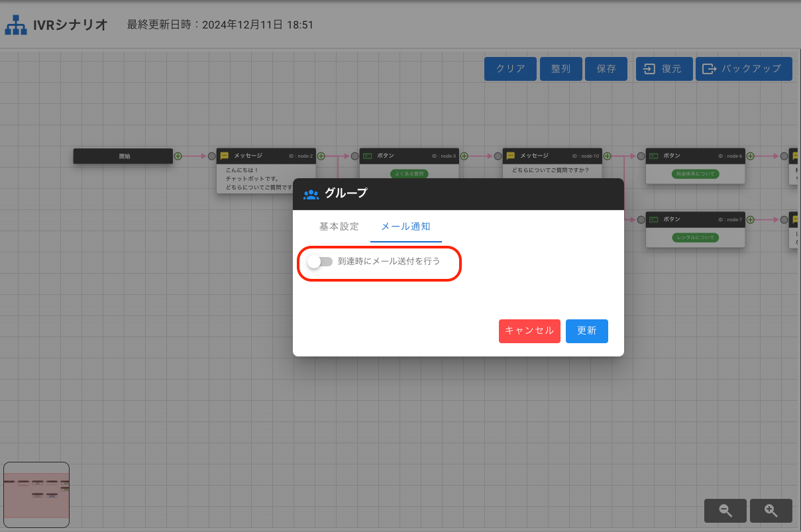Click the バックアップ export icon
Viewport: 801px width, 532px height.
pyautogui.click(x=710, y=69)
